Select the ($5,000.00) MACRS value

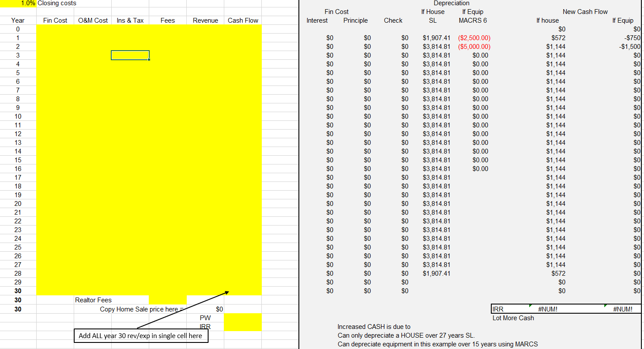474,47
